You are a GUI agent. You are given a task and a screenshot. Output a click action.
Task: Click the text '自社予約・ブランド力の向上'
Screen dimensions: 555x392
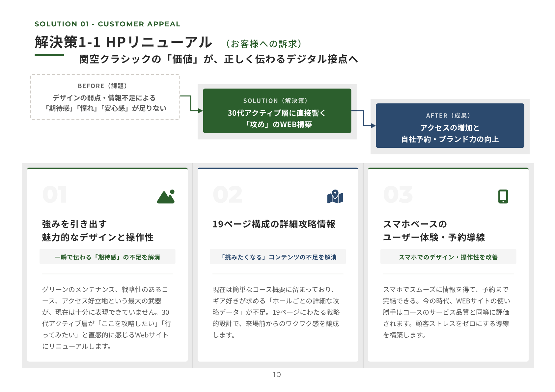tap(450, 139)
